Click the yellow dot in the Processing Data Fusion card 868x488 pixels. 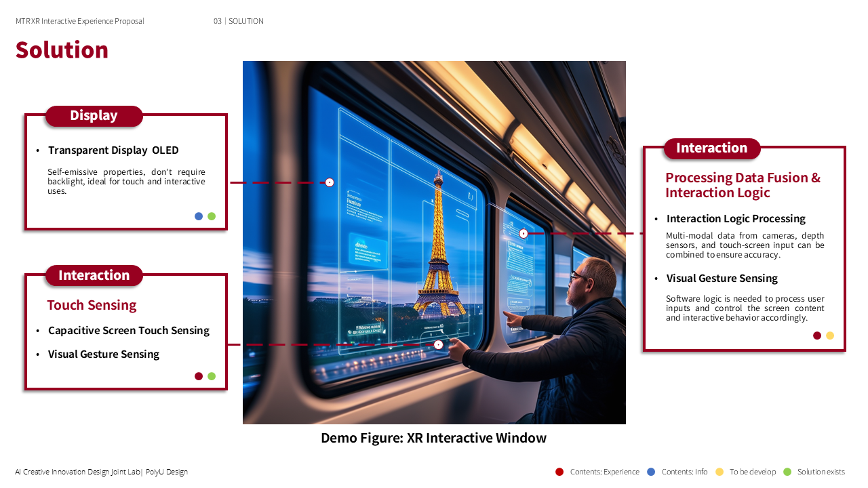[x=830, y=335]
